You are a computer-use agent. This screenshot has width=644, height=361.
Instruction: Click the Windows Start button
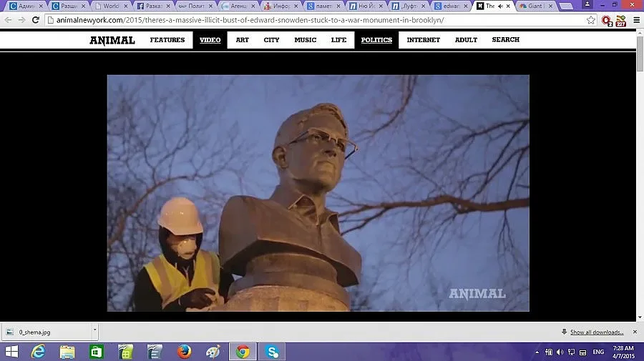[11, 352]
